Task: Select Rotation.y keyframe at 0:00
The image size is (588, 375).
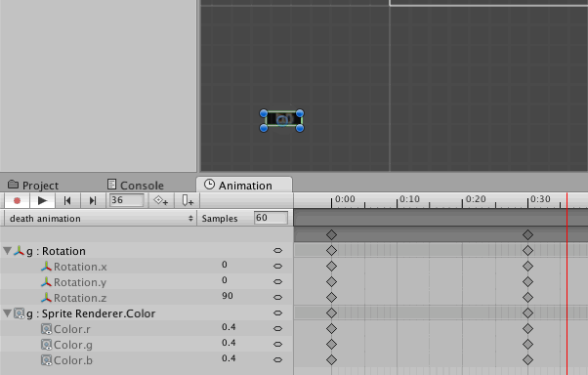Action: point(331,282)
